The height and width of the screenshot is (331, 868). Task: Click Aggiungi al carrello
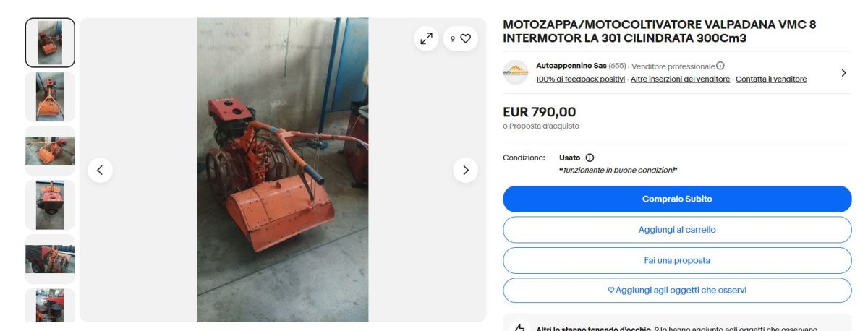pos(677,230)
